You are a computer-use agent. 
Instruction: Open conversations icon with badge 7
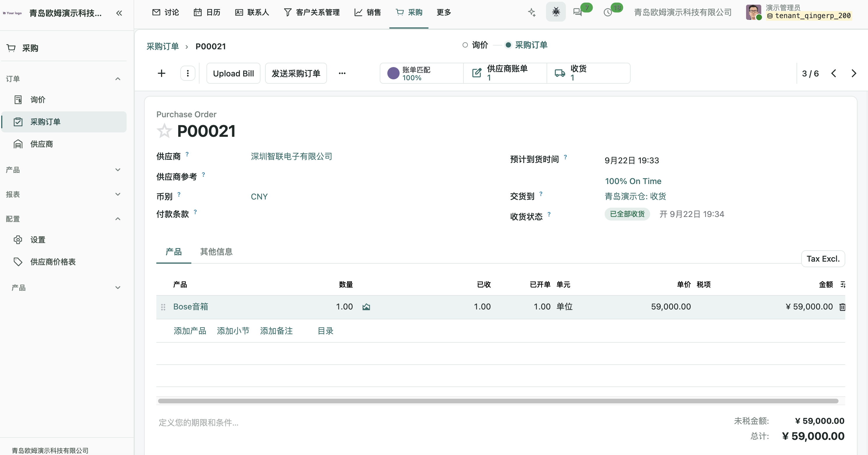point(577,13)
